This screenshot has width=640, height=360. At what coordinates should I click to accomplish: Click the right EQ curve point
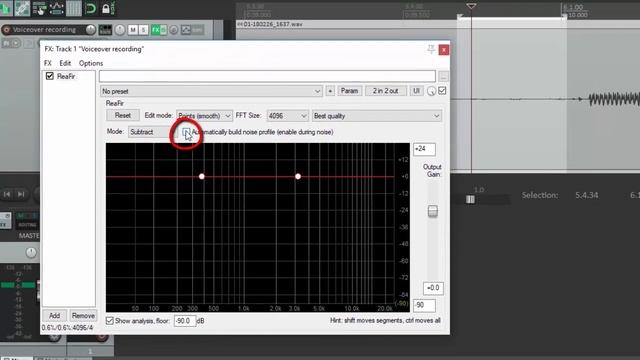pyautogui.click(x=298, y=176)
